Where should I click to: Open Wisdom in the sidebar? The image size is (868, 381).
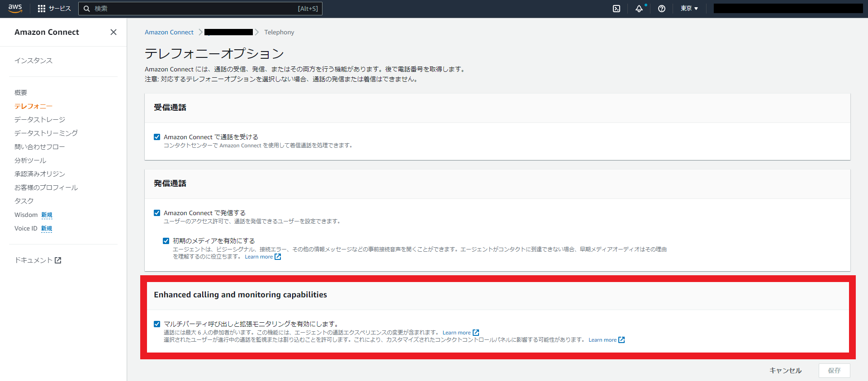pos(26,215)
